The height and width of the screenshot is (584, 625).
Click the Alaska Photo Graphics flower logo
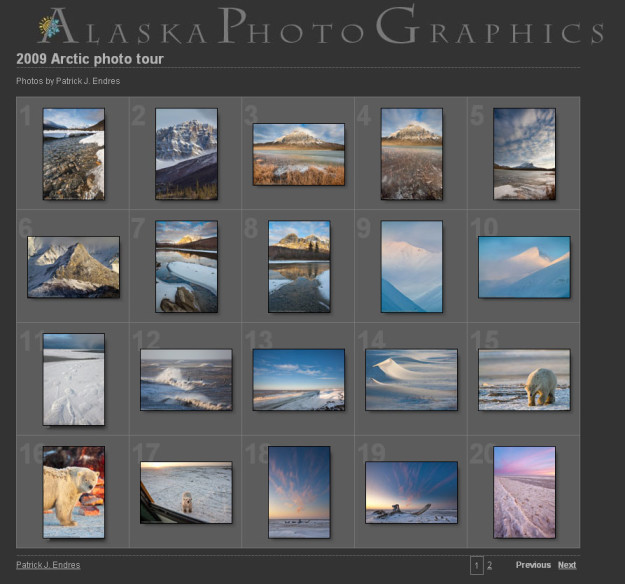coord(49,27)
